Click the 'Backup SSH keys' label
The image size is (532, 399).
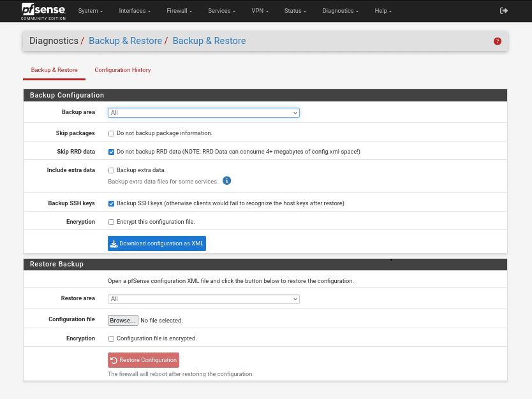[x=71, y=203]
